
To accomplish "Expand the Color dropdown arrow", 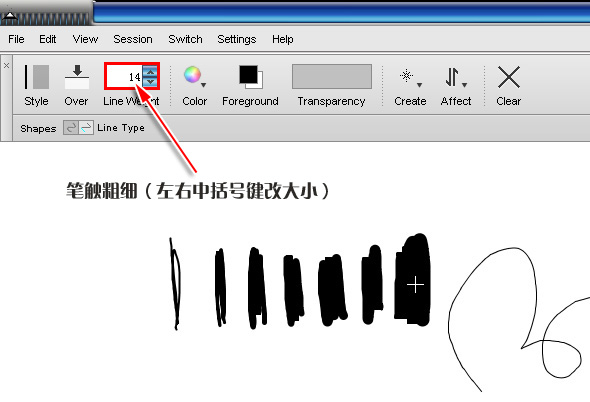I will (x=204, y=85).
